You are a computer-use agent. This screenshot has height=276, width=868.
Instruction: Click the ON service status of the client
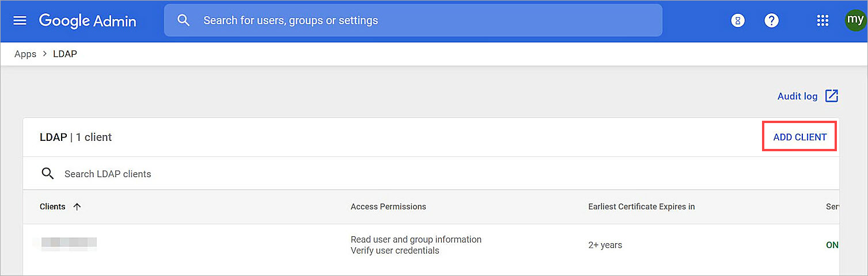tap(832, 245)
